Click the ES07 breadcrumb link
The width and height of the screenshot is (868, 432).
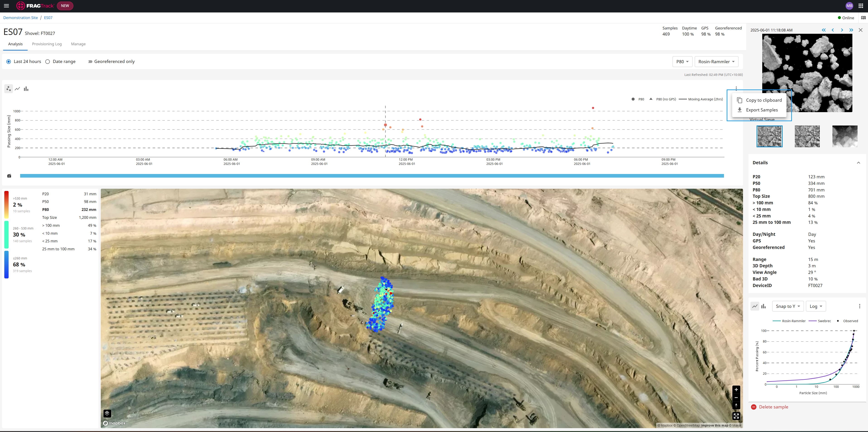(x=48, y=18)
